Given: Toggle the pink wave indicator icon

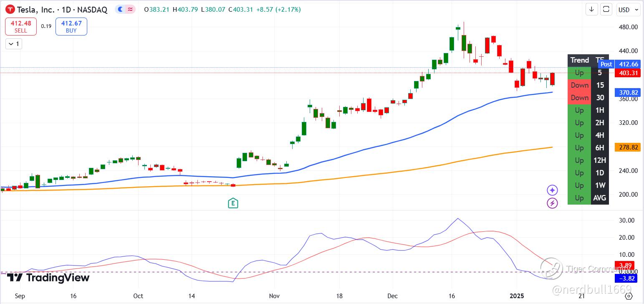Looking at the screenshot, I should (130, 9).
